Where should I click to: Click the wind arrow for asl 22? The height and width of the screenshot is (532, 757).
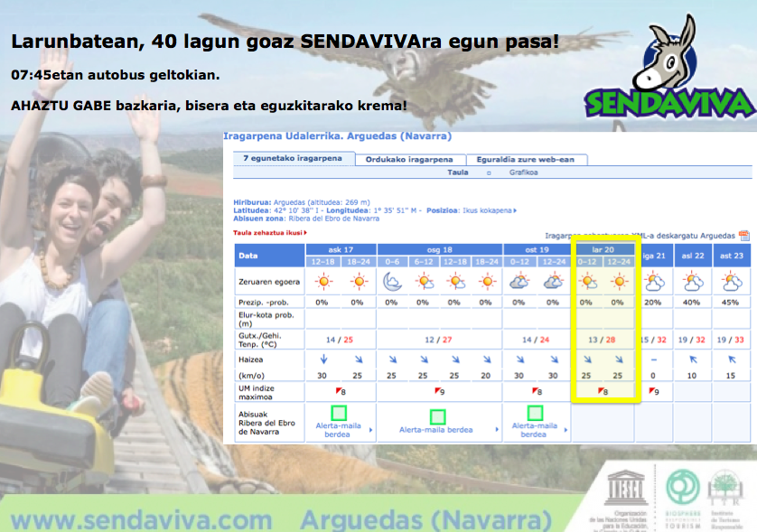pos(693,359)
